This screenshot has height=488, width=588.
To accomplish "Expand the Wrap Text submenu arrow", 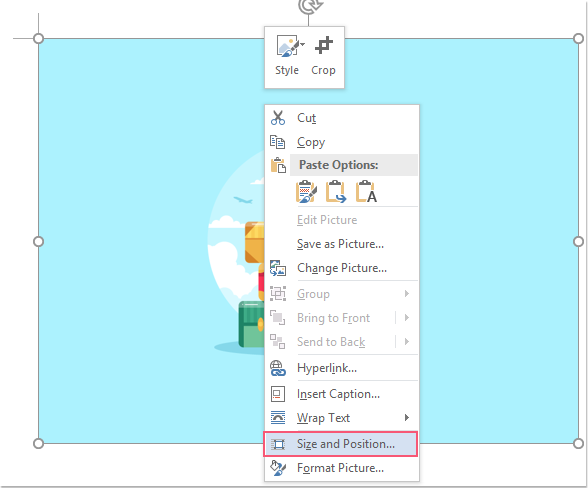I will click(x=407, y=417).
